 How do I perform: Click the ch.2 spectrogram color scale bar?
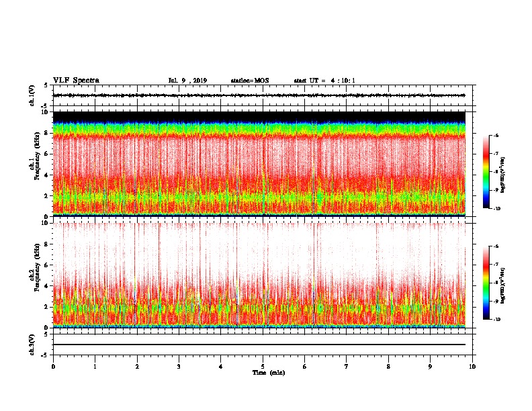coord(486,283)
